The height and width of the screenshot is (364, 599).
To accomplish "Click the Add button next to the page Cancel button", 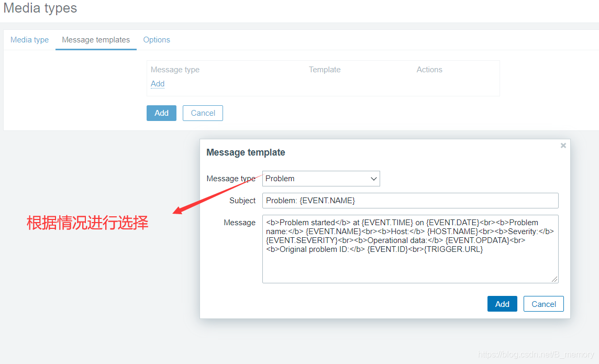I will pos(161,113).
